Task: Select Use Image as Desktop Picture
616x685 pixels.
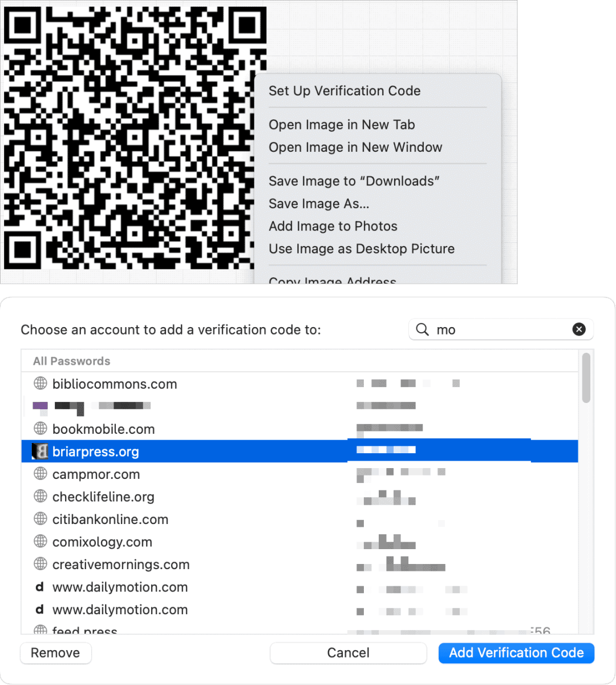Action: click(362, 249)
